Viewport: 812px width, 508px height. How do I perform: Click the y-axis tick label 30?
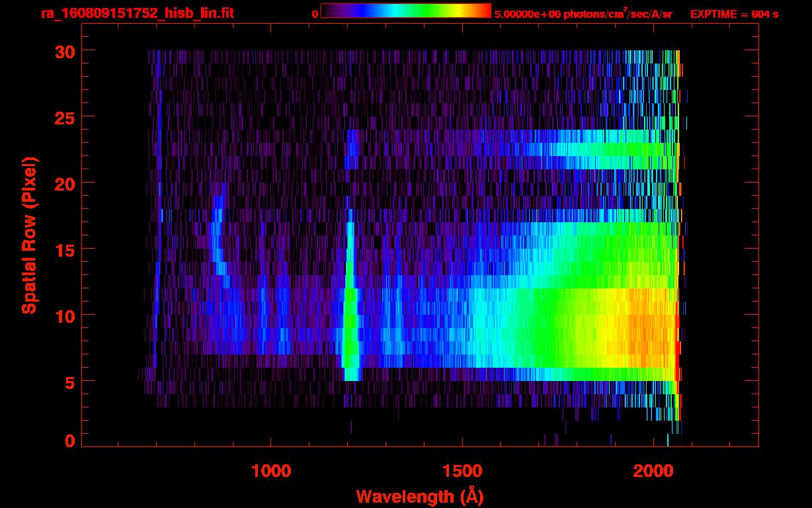(x=65, y=51)
